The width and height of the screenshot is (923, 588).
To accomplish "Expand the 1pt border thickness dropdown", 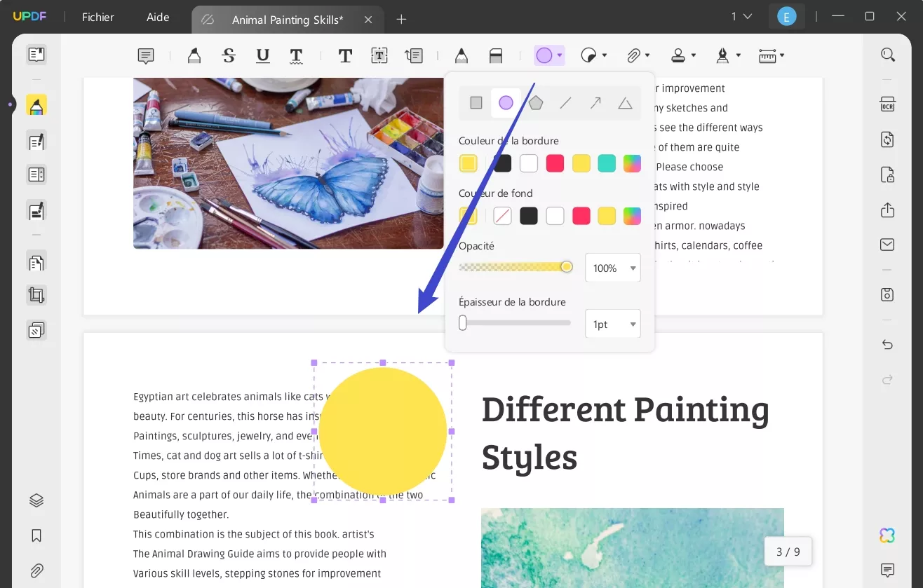I will (x=613, y=324).
